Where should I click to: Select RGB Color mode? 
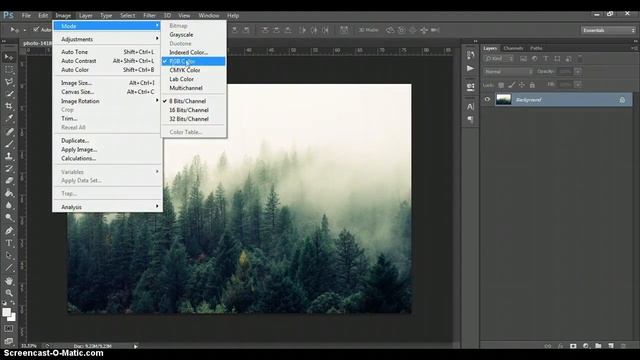(193, 61)
